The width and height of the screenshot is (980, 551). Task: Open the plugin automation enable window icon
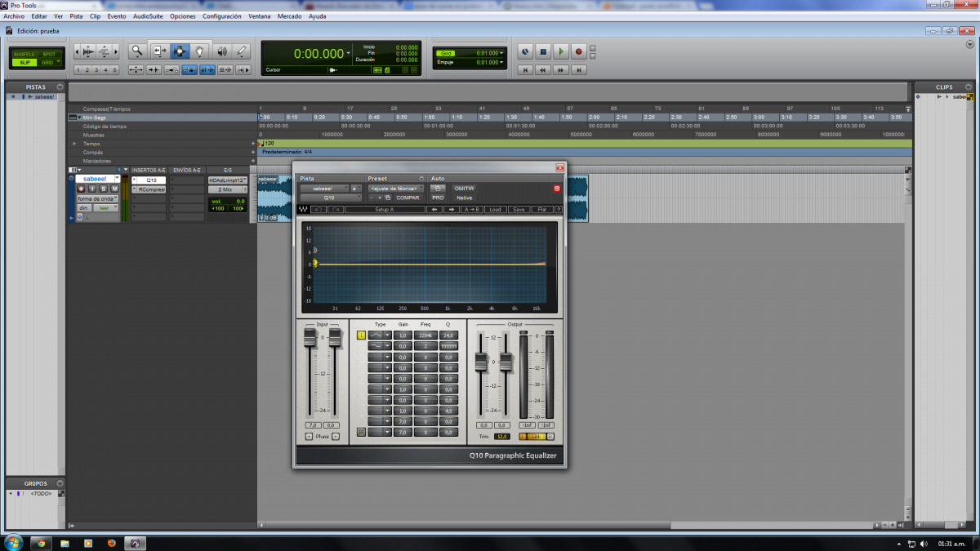[x=438, y=189]
